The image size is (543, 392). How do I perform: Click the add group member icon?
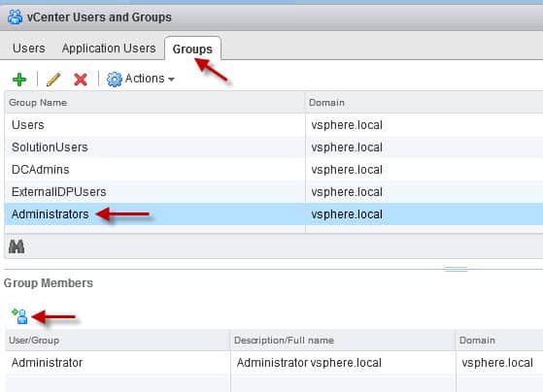19,316
